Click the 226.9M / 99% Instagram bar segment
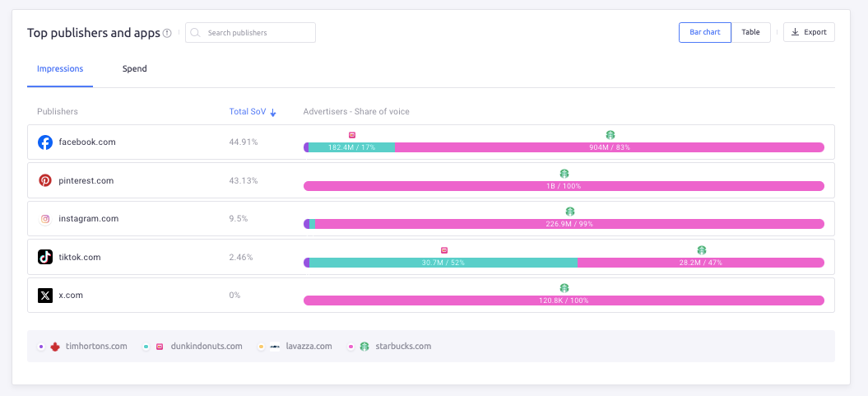 (x=569, y=224)
